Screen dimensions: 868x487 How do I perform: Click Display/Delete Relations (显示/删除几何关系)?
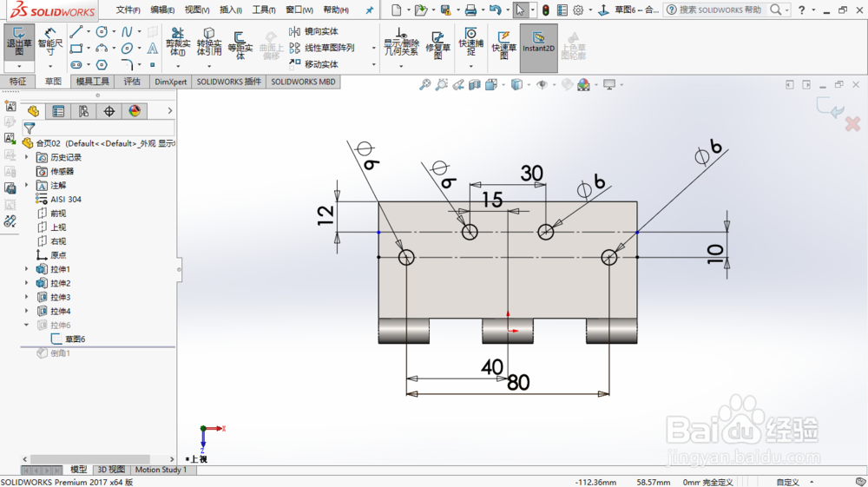point(401,42)
